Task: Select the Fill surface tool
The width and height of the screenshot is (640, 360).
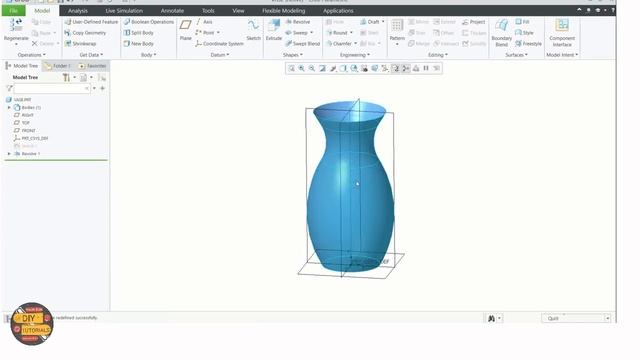Action: [522, 22]
